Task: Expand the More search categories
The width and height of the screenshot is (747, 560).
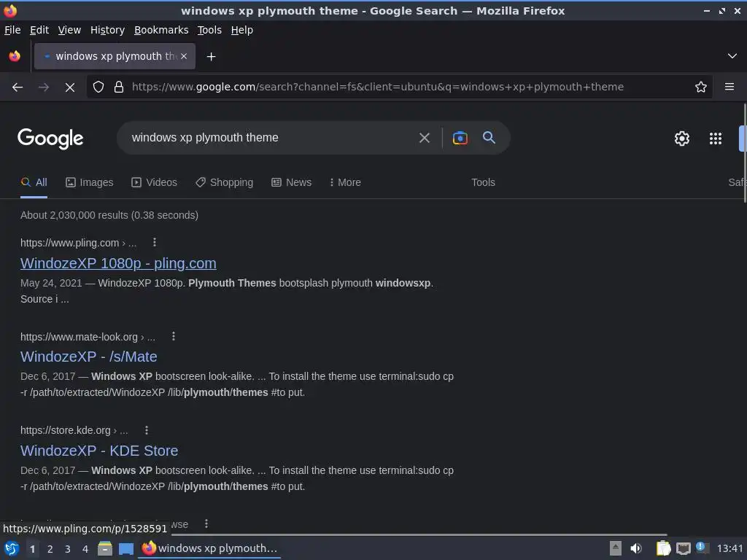Action: (x=345, y=182)
